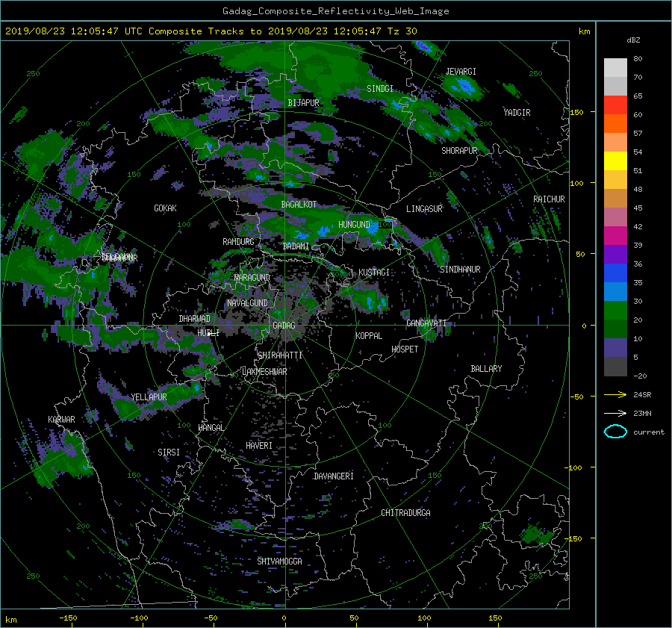Click the gray -20 dBZ color swatch
The width and height of the screenshot is (672, 628).
click(x=615, y=367)
